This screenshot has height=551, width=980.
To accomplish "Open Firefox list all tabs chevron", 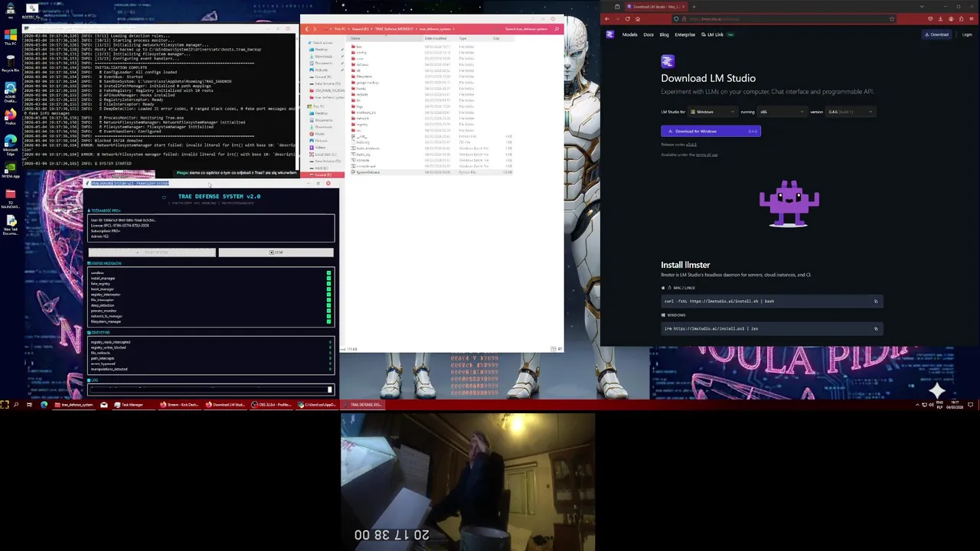I will (922, 6).
